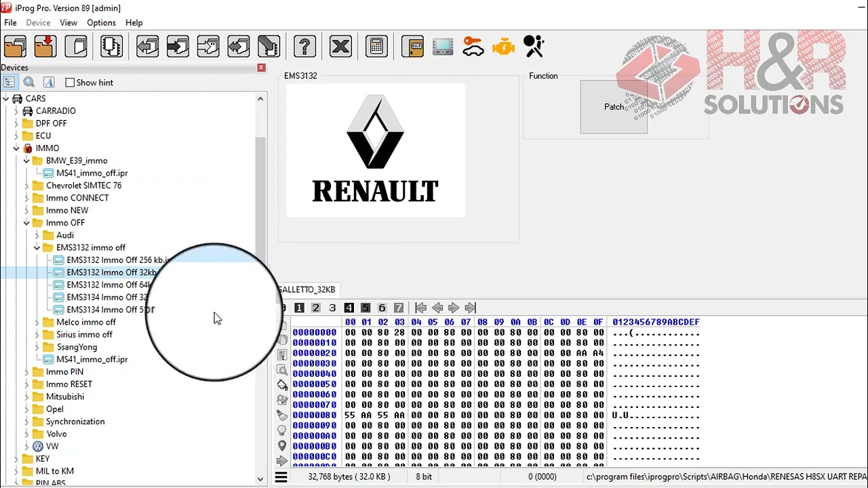This screenshot has width=868, height=488.
Task: Expand the ECU folder
Action: tap(16, 136)
